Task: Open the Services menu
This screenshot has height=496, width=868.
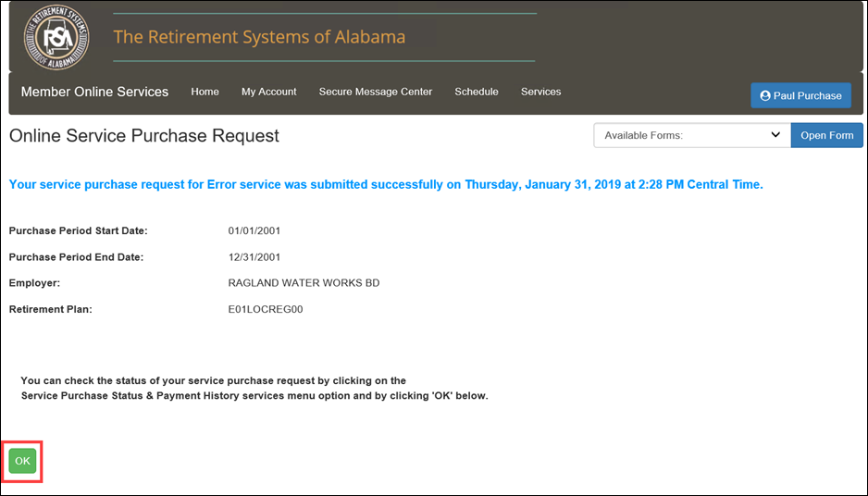Action: point(540,92)
